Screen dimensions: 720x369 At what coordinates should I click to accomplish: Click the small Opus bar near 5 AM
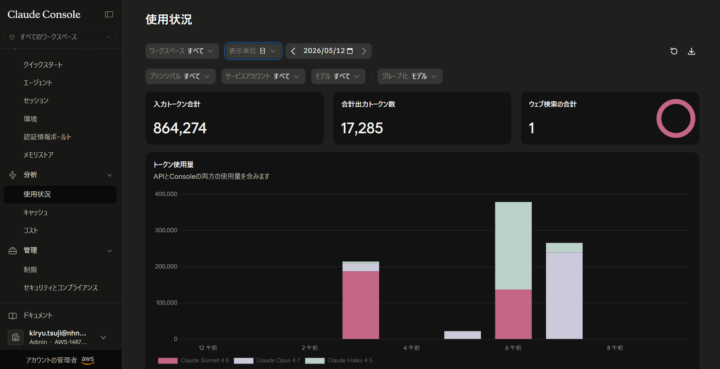point(462,335)
